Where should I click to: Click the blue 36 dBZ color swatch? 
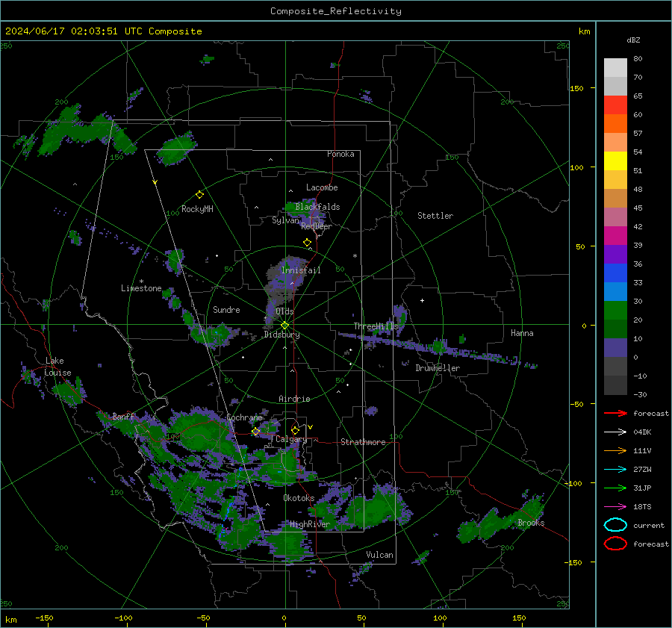point(615,273)
